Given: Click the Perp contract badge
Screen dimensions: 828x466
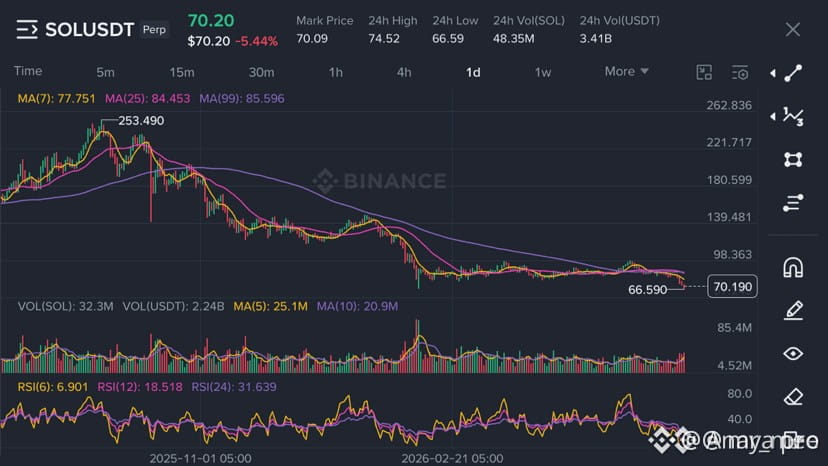Looking at the screenshot, I should [154, 30].
